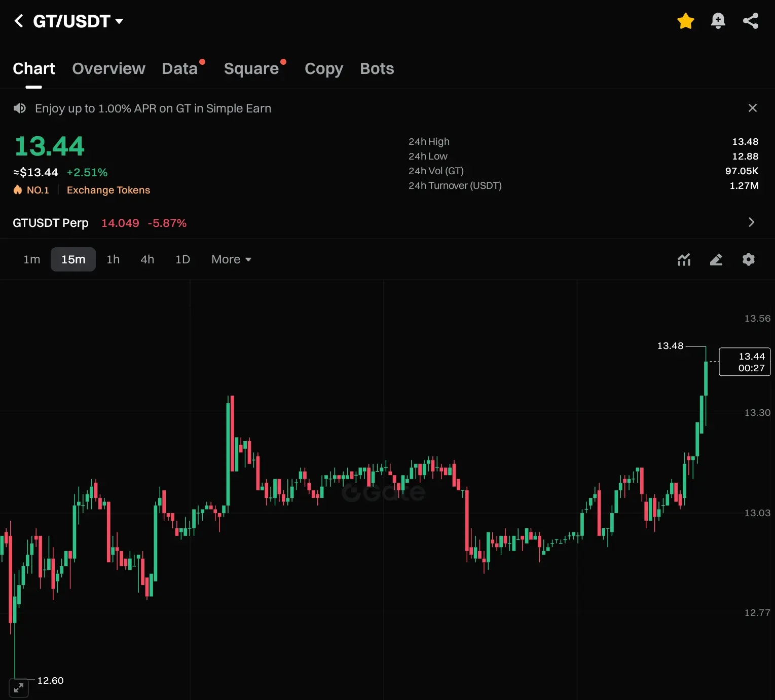This screenshot has width=775, height=700.
Task: Open the chart indicators menu
Action: pyautogui.click(x=684, y=260)
